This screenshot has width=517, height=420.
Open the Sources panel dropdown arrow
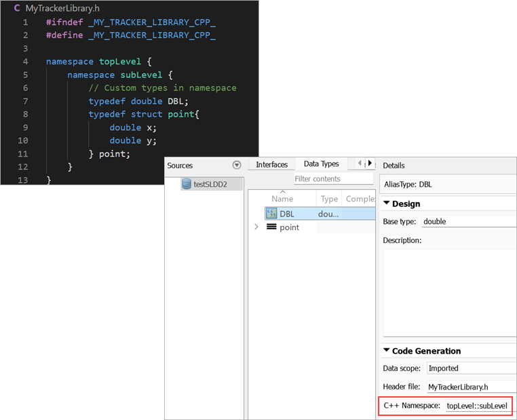pyautogui.click(x=237, y=165)
